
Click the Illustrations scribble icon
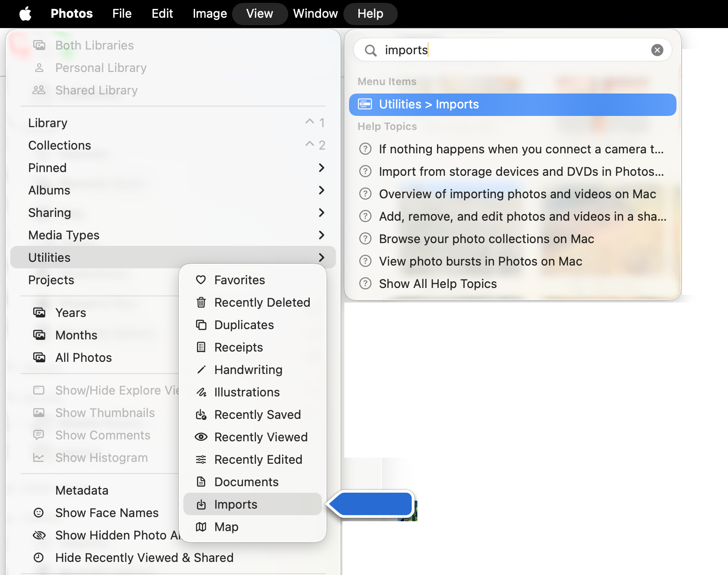point(201,392)
